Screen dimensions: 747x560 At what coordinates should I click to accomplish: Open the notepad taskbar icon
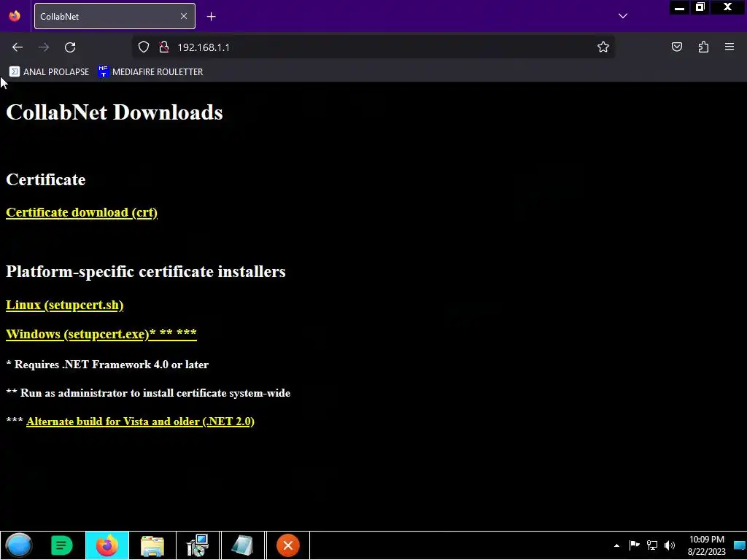click(x=242, y=545)
